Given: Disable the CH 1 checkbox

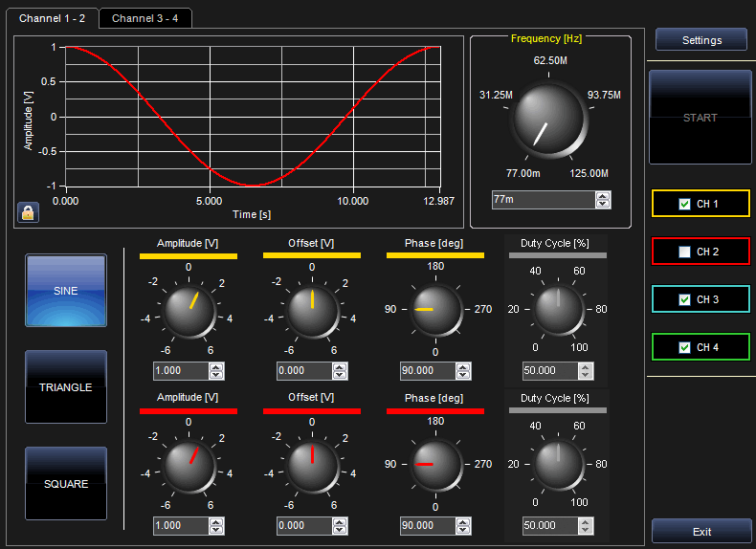Looking at the screenshot, I should pos(683,204).
